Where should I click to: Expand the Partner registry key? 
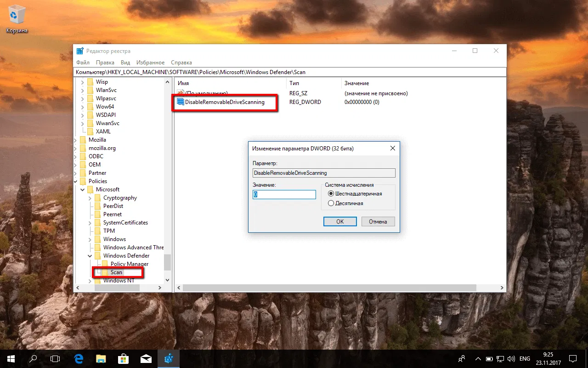coord(75,173)
